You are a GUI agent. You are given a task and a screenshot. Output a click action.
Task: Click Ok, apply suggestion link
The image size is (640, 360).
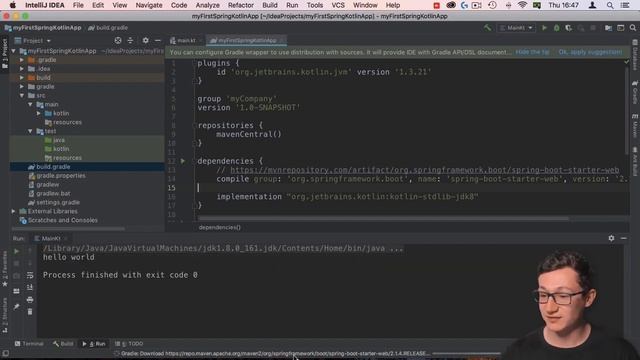[x=590, y=52]
